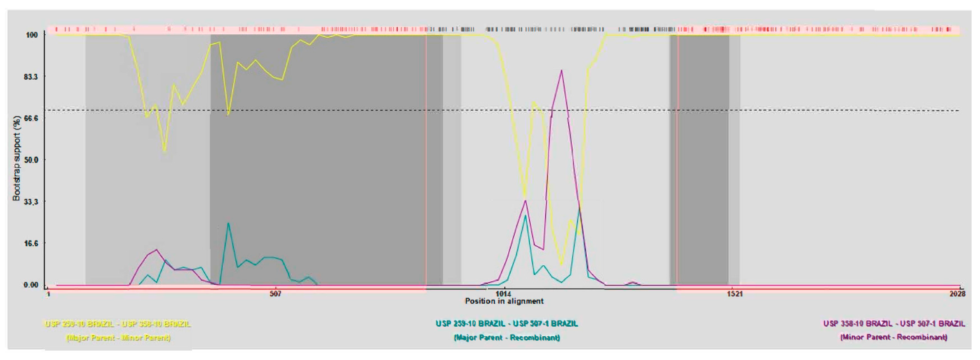Click the purple USP 358-10 – USP 507-1 legend label
This screenshot has width=980, height=360.
(x=894, y=324)
